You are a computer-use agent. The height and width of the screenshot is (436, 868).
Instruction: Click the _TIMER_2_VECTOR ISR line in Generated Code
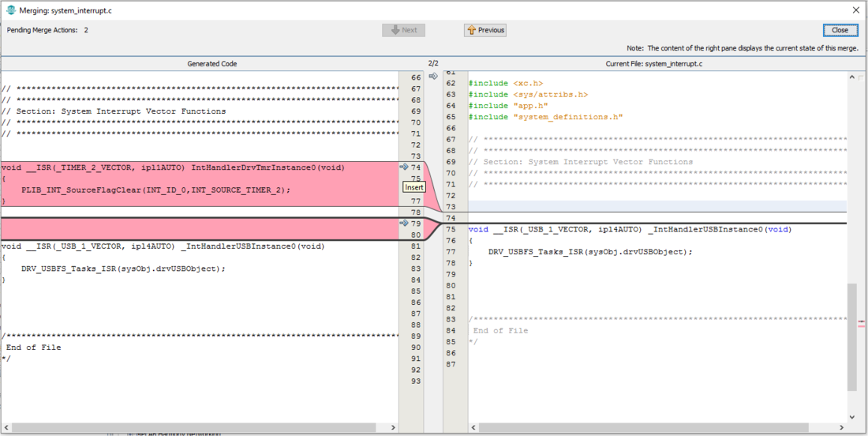[173, 167]
